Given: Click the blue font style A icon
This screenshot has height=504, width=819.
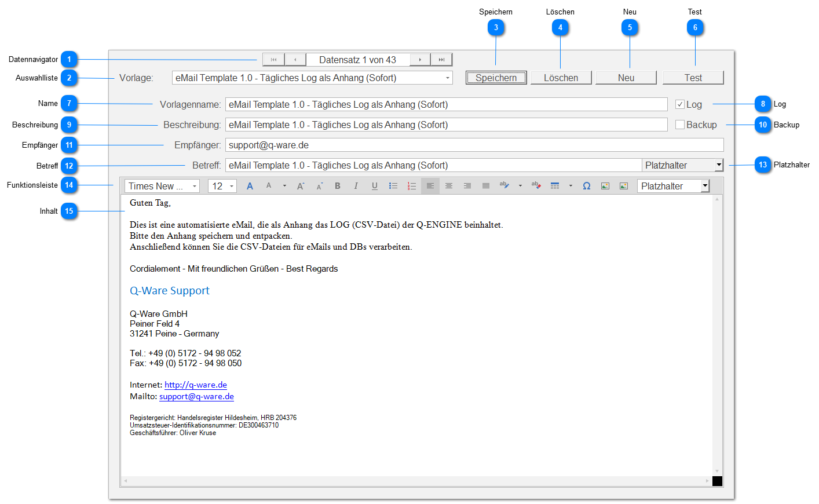Looking at the screenshot, I should point(250,186).
